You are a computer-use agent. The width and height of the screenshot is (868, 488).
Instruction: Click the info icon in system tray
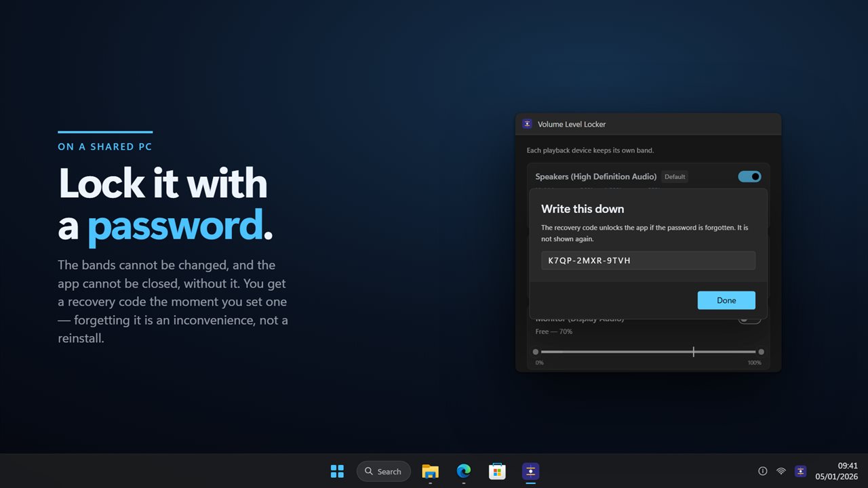(x=763, y=471)
